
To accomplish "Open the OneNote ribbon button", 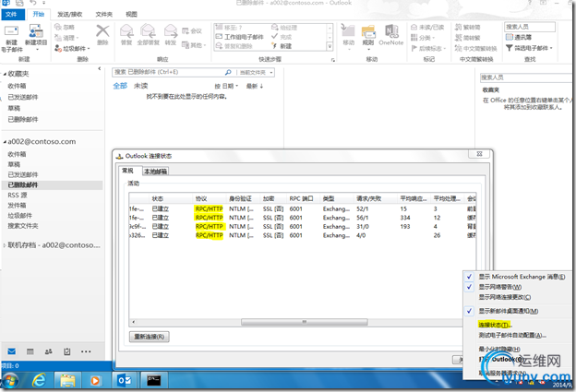I will (390, 35).
